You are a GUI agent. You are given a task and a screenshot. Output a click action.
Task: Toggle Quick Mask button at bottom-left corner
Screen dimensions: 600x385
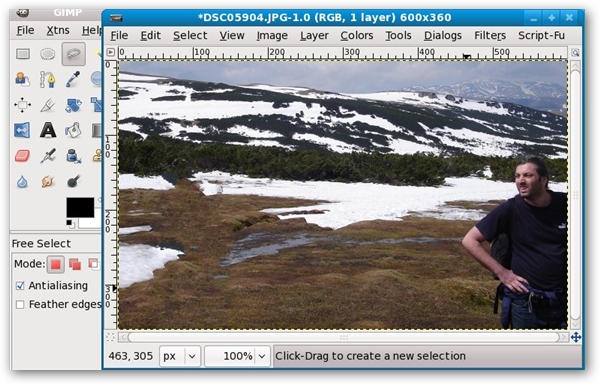click(x=110, y=337)
